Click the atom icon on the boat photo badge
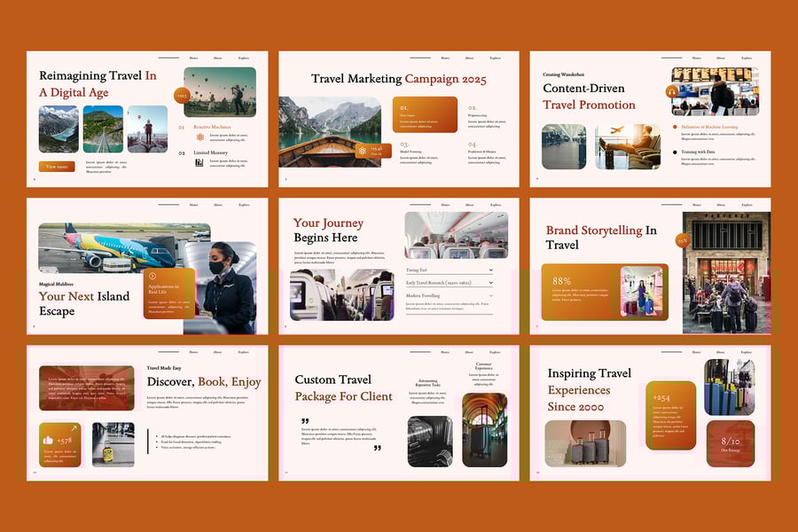The width and height of the screenshot is (798, 532). (x=362, y=151)
